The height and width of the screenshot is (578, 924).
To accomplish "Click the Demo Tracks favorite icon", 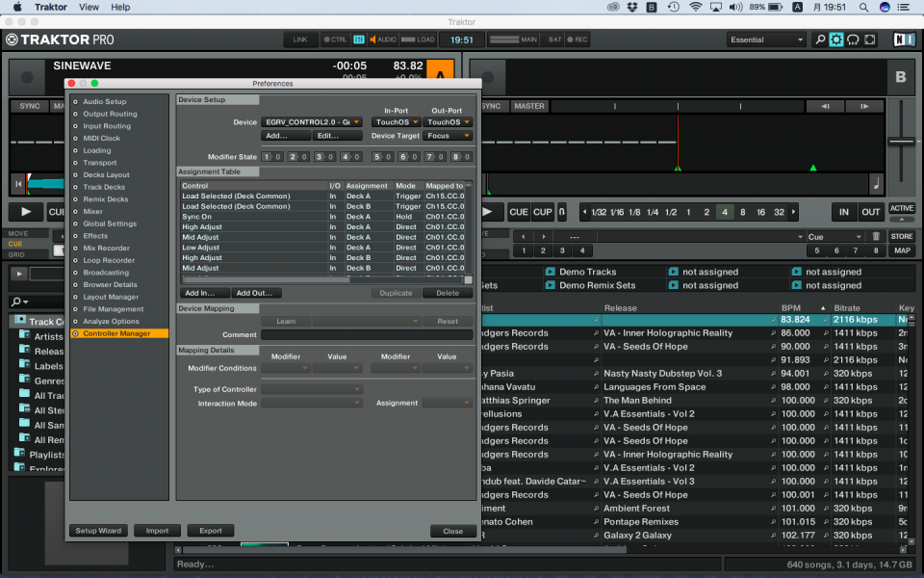I will (x=551, y=272).
